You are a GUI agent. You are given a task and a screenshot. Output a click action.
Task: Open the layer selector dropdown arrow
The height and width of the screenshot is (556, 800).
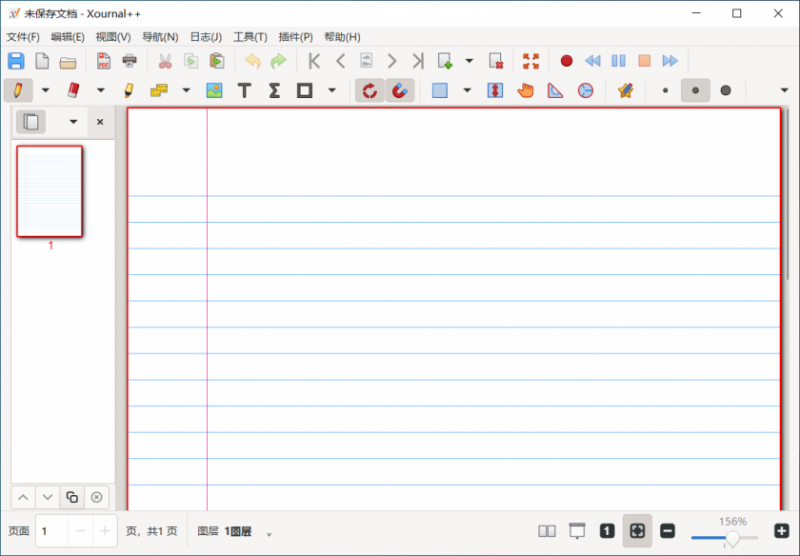[x=269, y=534]
